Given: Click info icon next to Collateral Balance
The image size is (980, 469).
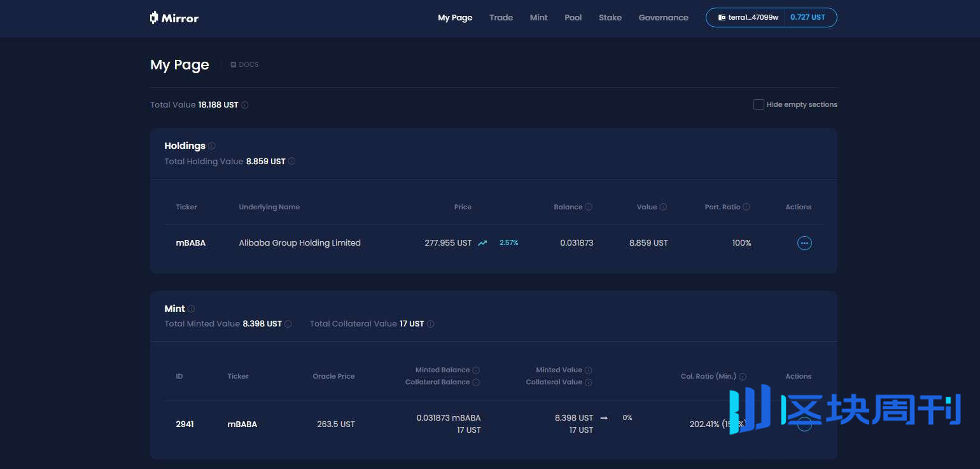Looking at the screenshot, I should click(476, 382).
